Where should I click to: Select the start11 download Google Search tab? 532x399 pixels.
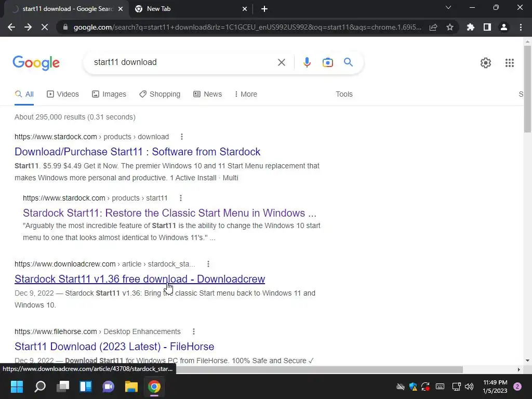[x=66, y=9]
